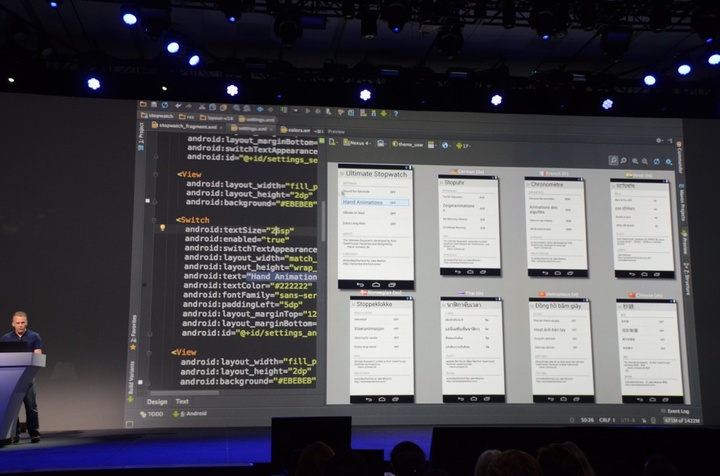Image resolution: width=720 pixels, height=476 pixels.
Task: Open the theme_usw theme selector
Action: [x=407, y=144]
